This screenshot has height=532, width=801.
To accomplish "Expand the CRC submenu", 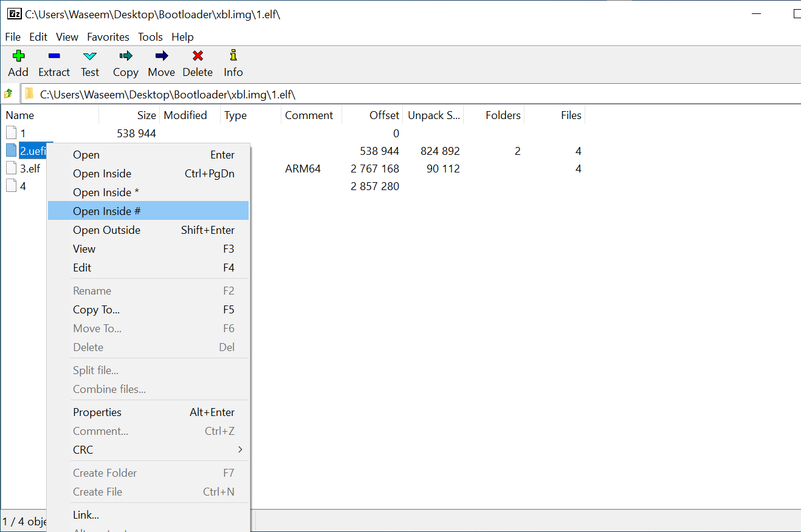I will pos(148,450).
